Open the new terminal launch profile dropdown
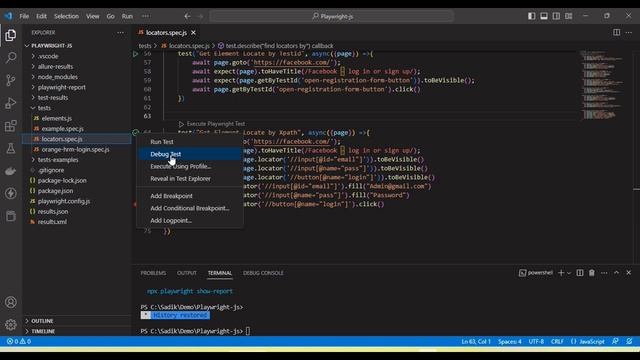This screenshot has width=640, height=360. click(x=569, y=273)
